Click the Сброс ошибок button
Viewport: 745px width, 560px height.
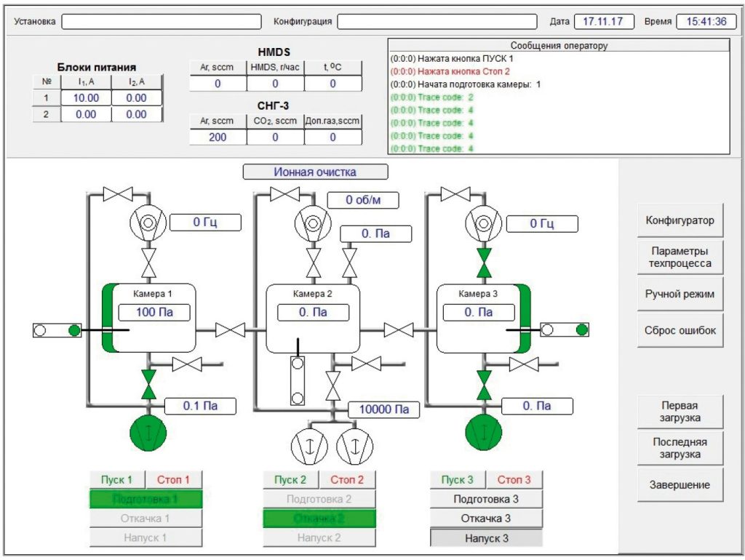point(680,331)
